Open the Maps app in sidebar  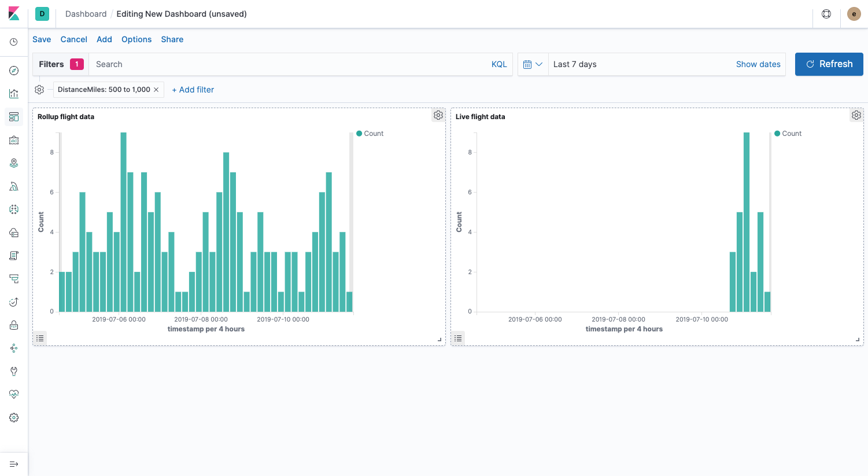(14, 163)
